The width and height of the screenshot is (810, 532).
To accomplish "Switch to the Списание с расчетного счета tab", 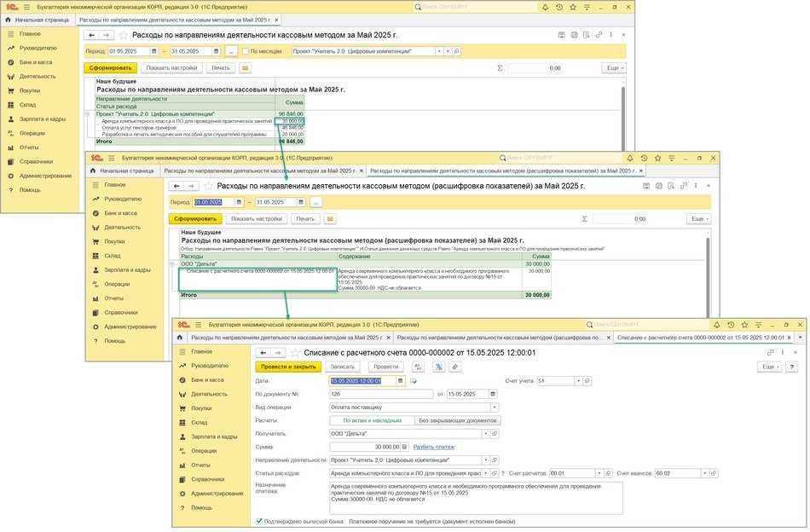I will pyautogui.click(x=699, y=338).
